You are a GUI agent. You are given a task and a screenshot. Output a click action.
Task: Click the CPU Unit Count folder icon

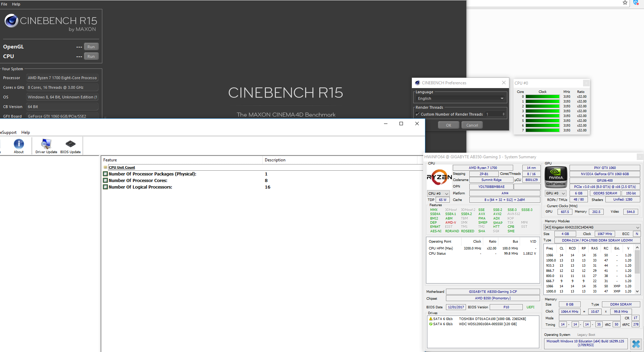(x=105, y=168)
